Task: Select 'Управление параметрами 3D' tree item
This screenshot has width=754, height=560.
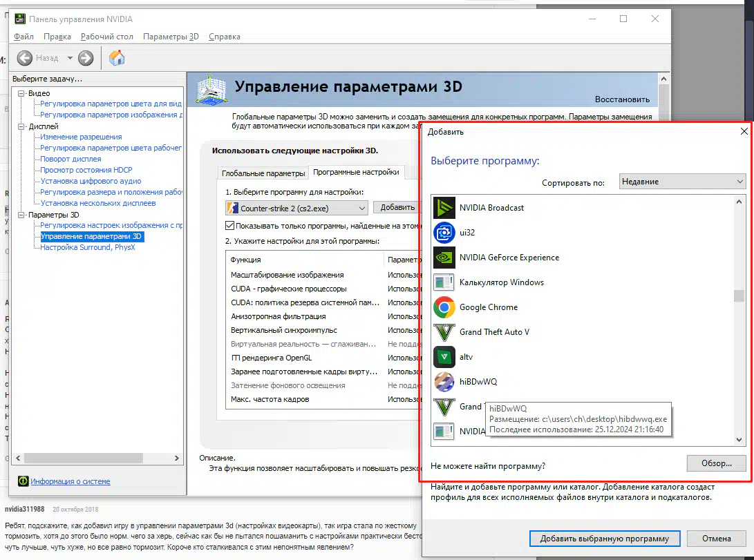Action: coord(91,236)
